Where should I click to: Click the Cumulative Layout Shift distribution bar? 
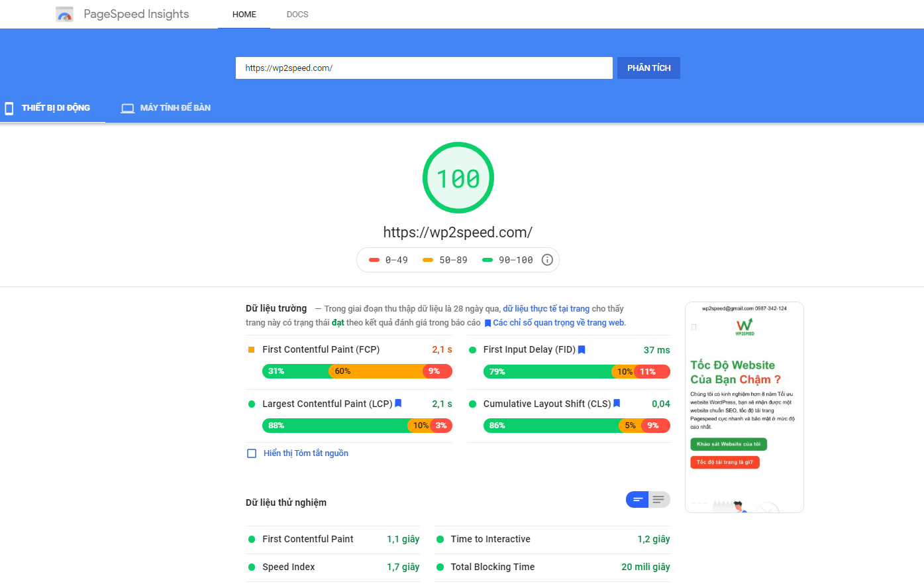pos(577,426)
